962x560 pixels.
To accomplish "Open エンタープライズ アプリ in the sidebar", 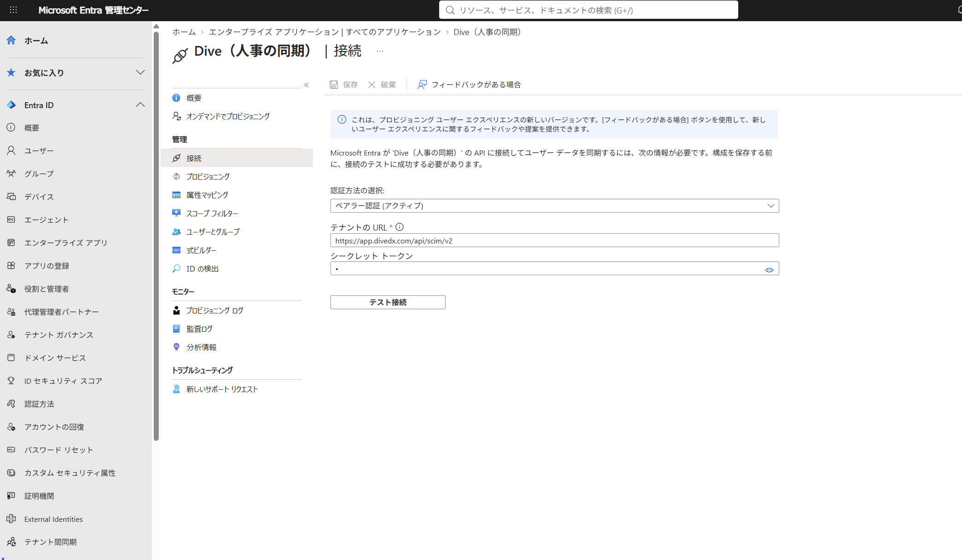I will 66,243.
